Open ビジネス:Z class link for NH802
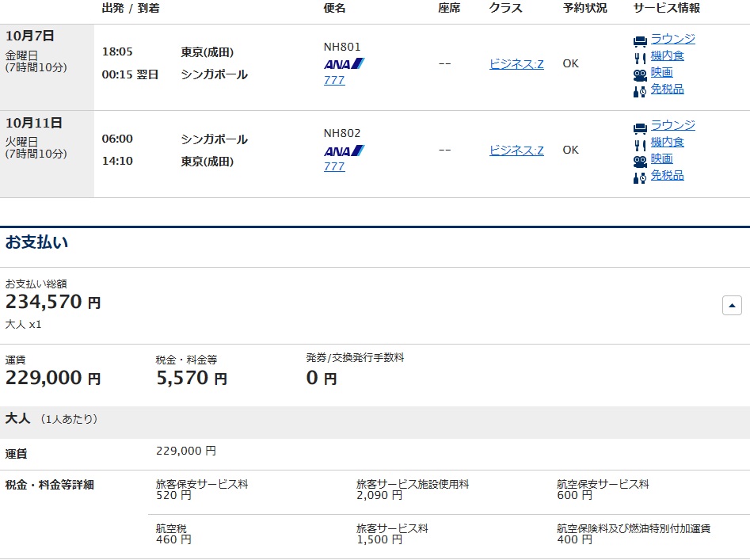 516,150
